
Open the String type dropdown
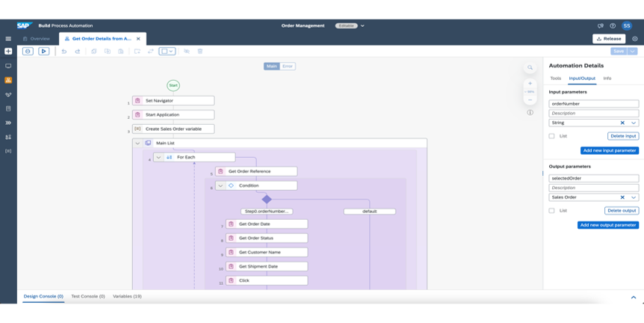tap(634, 123)
